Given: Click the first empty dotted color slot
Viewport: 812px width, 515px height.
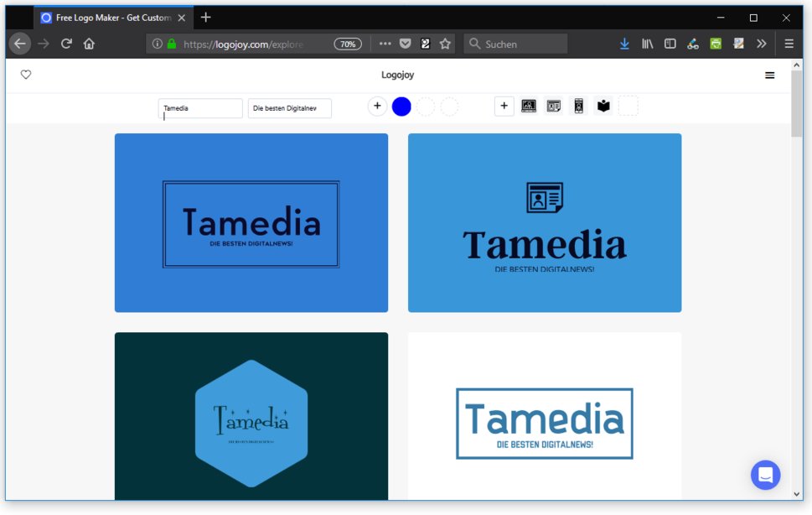Looking at the screenshot, I should 426,107.
